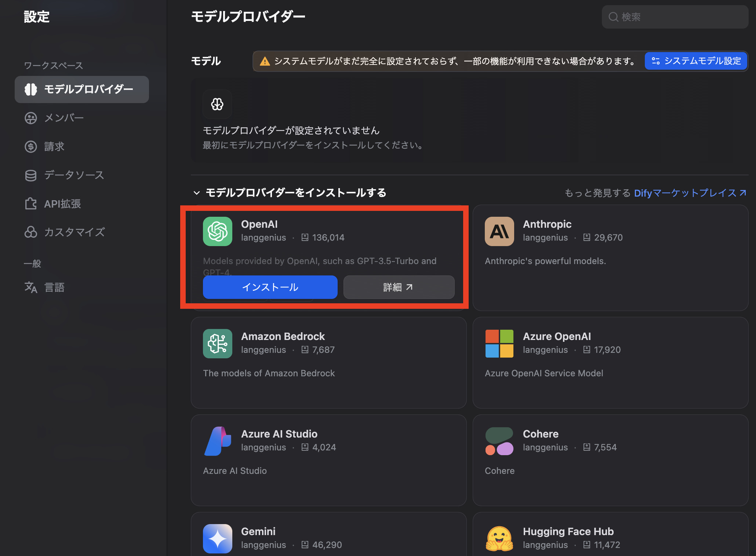Click the dollar coin icon for 請求
This screenshot has width=756, height=556.
coord(31,146)
